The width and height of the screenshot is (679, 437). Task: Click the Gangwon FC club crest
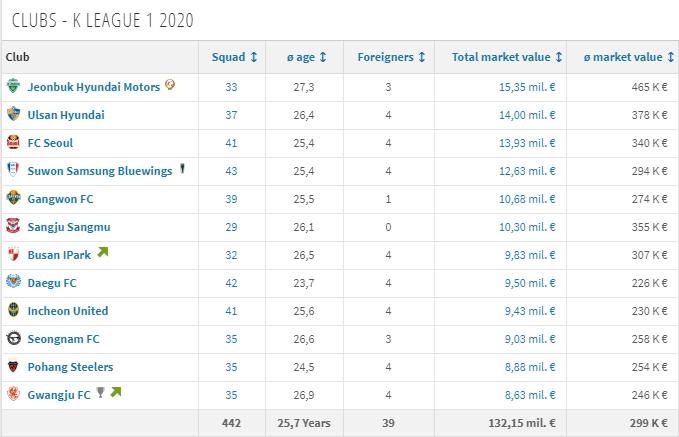[13, 199]
